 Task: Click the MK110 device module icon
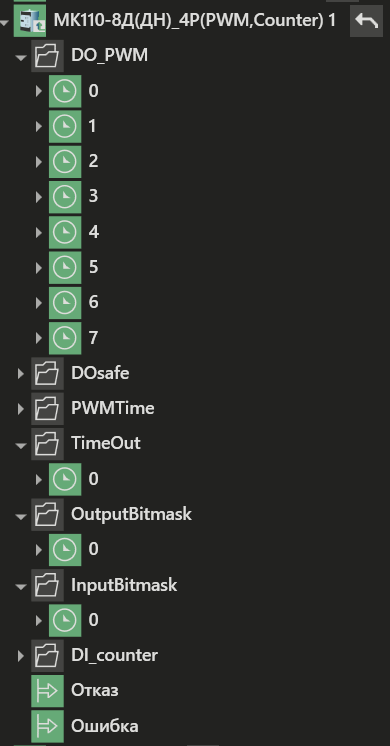pos(30,21)
